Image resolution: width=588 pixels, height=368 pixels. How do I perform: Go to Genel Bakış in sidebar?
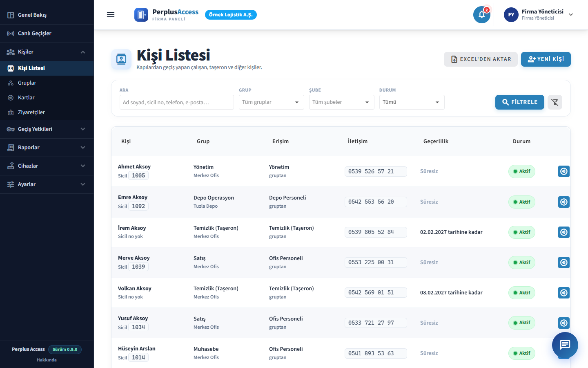[47, 15]
